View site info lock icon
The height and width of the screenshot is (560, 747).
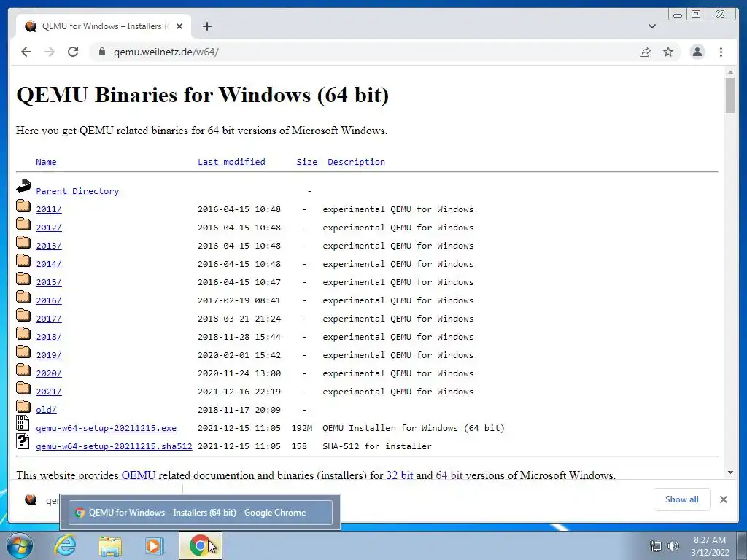pos(101,52)
